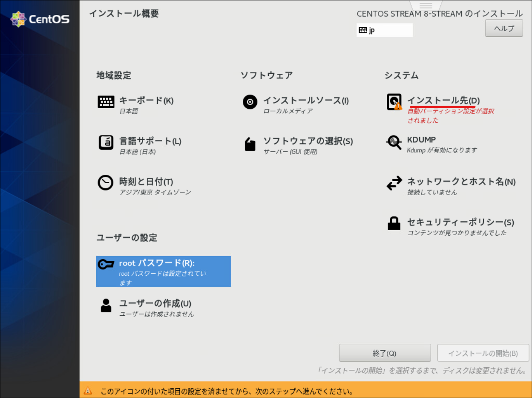Screen dimensions: 532x398
Task: Click the 日本語 (日本) text
Action: (137, 152)
